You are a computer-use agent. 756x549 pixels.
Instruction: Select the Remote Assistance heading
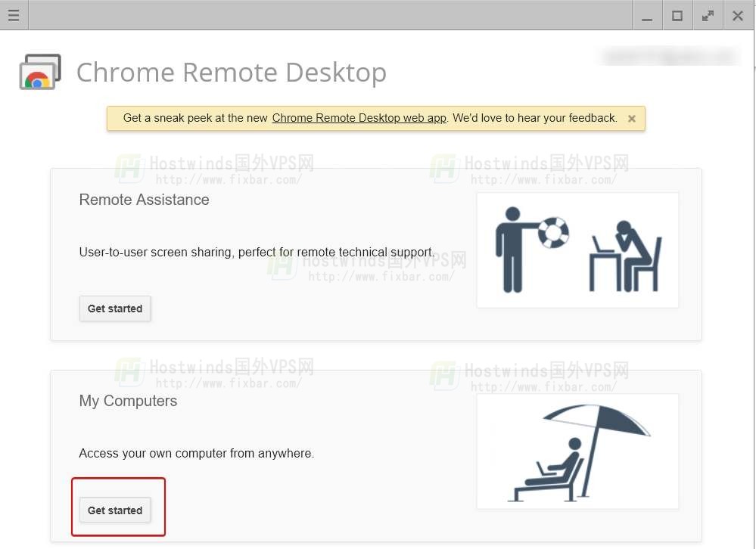pos(144,200)
